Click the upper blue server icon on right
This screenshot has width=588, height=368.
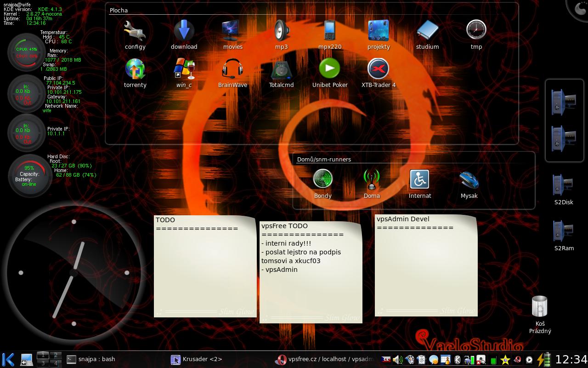564,101
